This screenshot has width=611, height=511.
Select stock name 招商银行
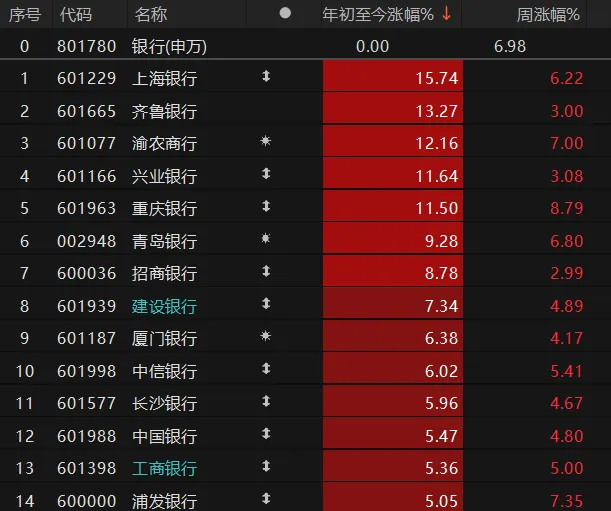click(164, 273)
